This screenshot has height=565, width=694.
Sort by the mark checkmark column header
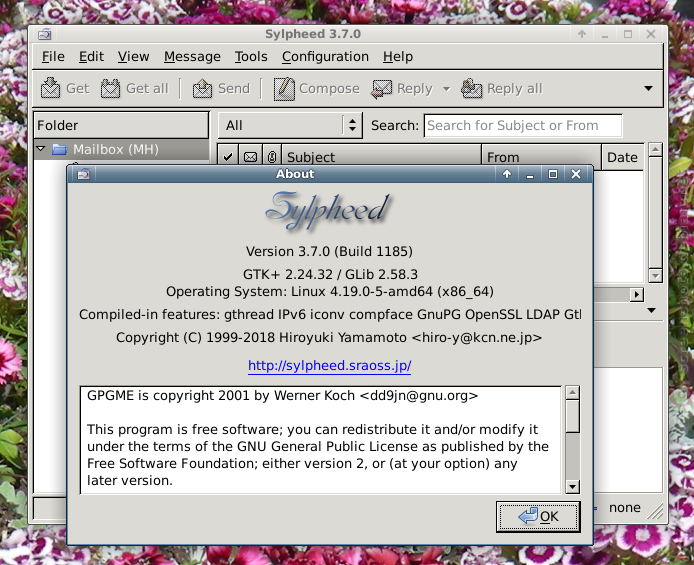(228, 157)
